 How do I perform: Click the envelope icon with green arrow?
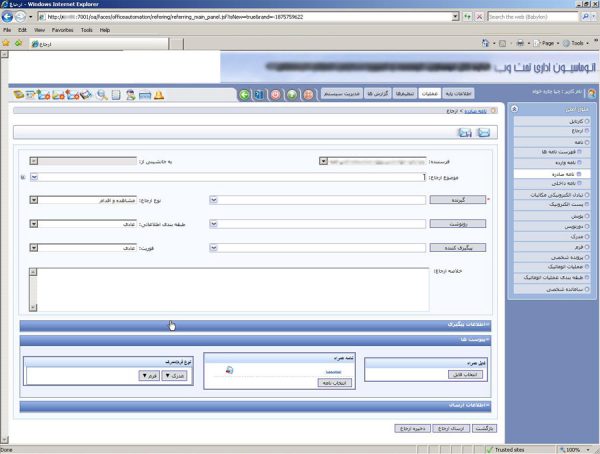(44, 95)
